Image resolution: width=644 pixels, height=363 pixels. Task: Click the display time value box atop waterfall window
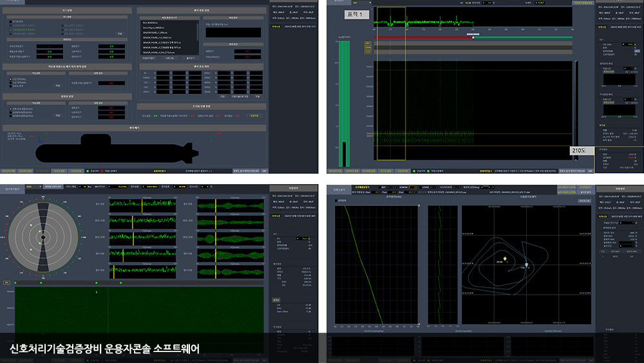[x=487, y=3]
